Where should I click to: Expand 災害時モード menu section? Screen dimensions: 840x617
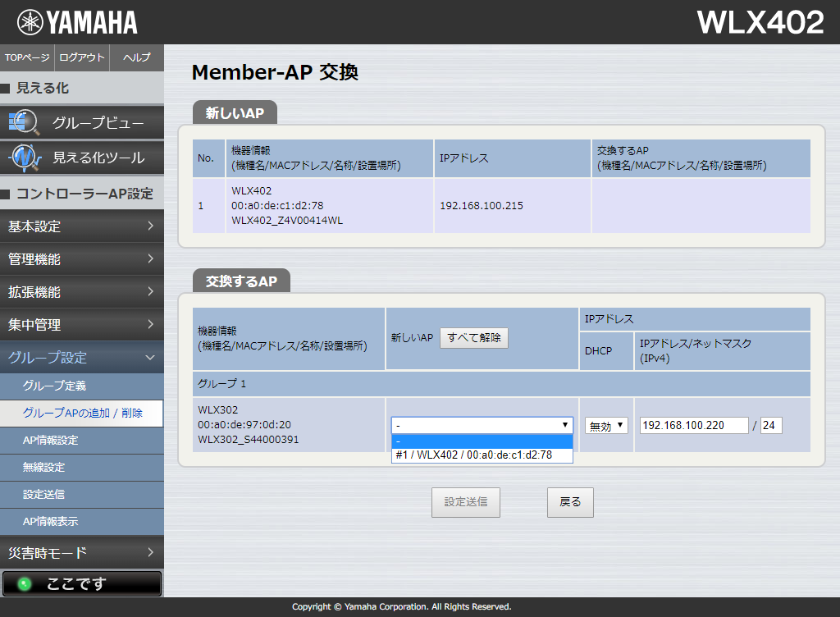(82, 553)
